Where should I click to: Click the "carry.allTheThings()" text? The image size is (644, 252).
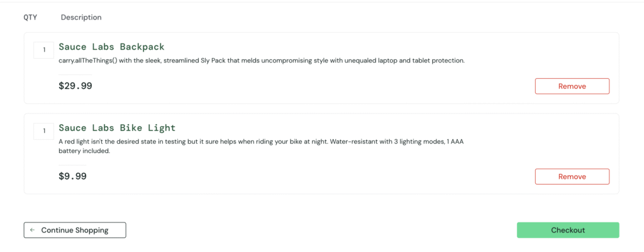pos(89,61)
